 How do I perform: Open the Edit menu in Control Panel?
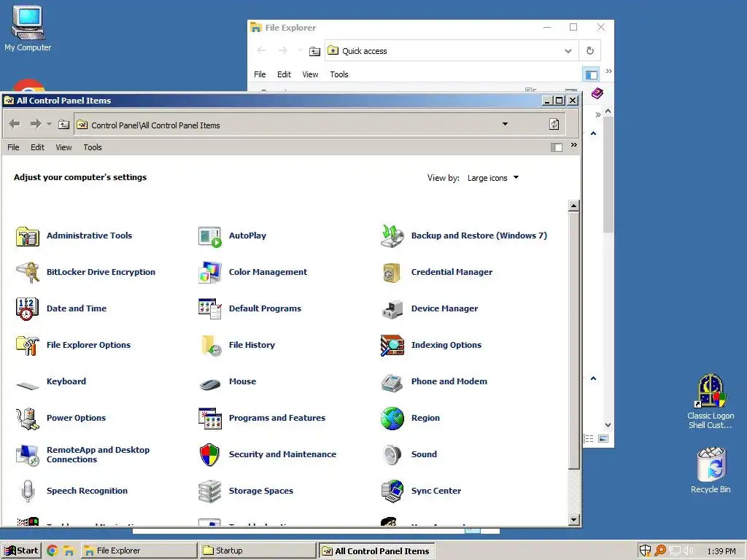(38, 147)
